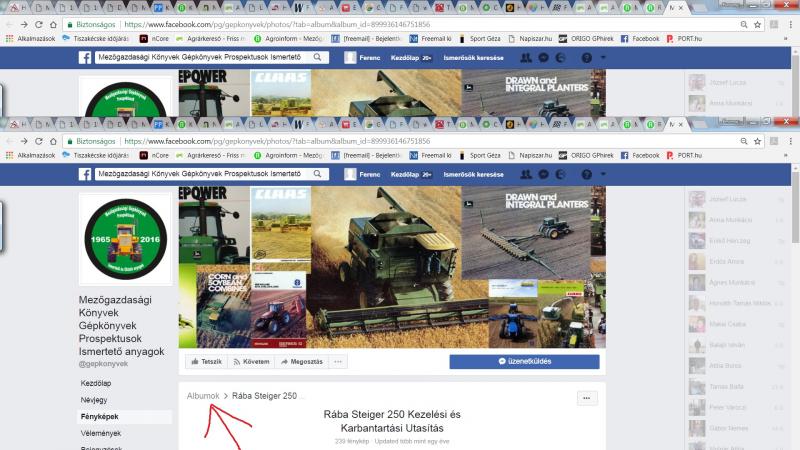Viewport: 800px width, 450px height.
Task: Expand account dropdown arrow in front window Facebook bar
Action: click(x=603, y=174)
